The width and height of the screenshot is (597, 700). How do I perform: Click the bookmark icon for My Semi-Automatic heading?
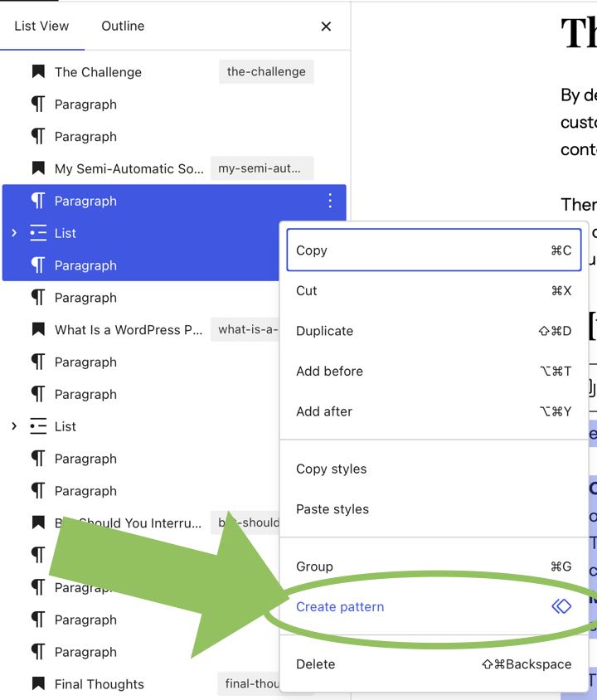pos(38,168)
